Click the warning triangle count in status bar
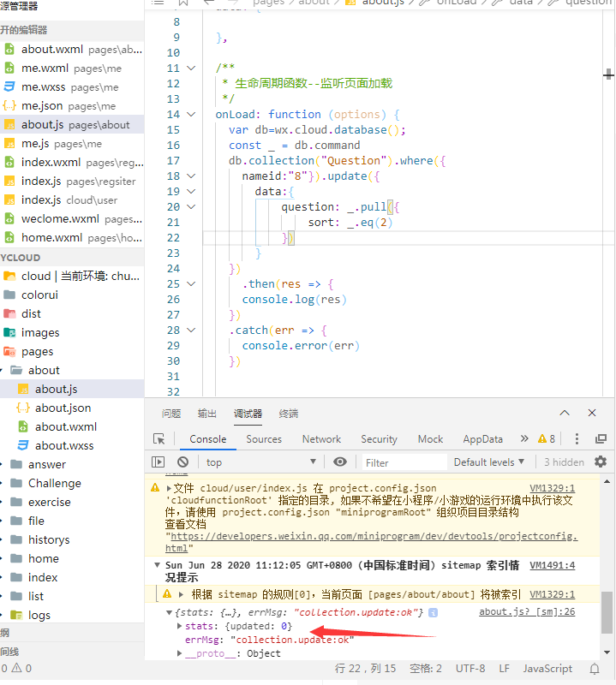 tap(21, 668)
